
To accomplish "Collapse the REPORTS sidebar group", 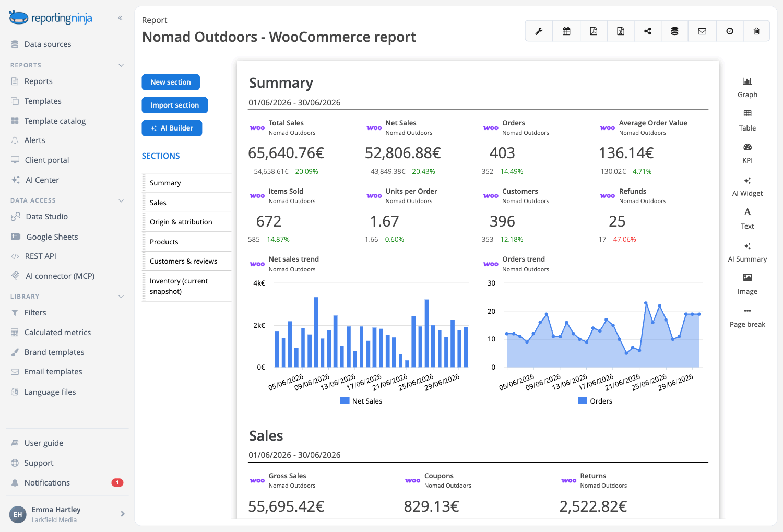I will 121,65.
